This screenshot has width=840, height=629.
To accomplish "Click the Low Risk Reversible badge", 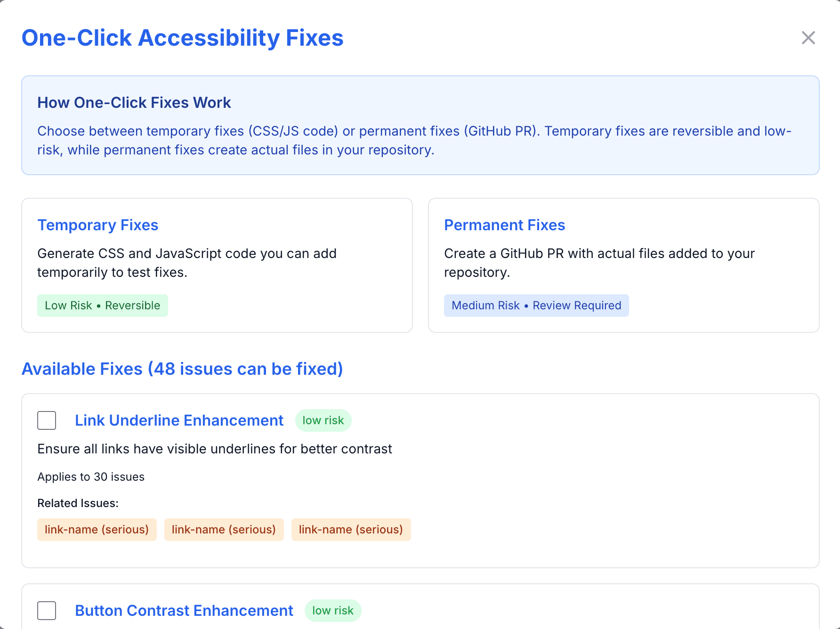I will 102,305.
